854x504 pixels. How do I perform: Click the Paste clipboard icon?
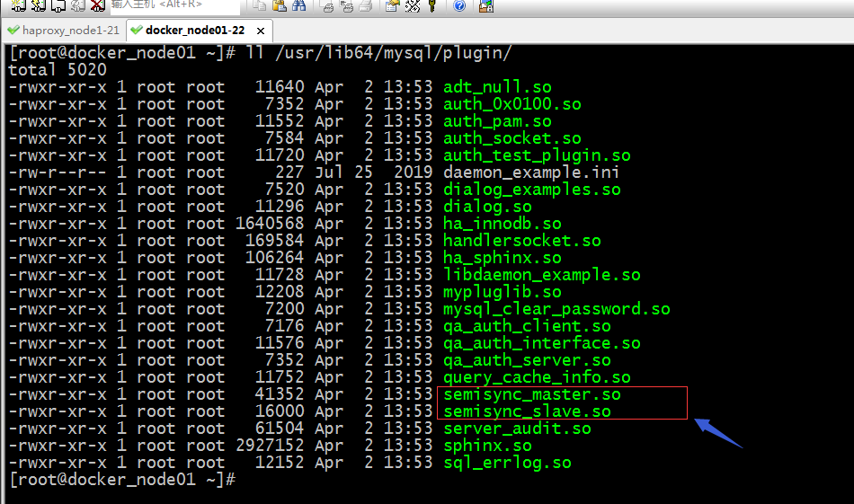pos(279,5)
